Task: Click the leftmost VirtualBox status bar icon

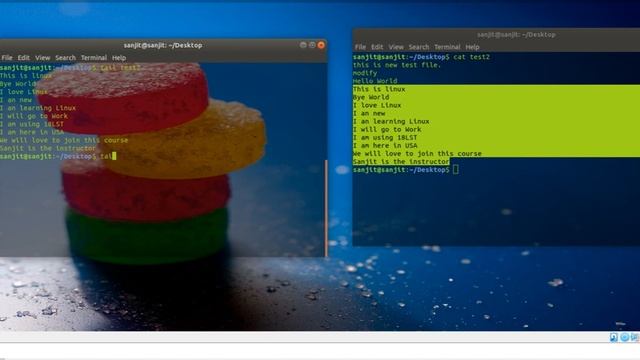Action: click(x=613, y=337)
